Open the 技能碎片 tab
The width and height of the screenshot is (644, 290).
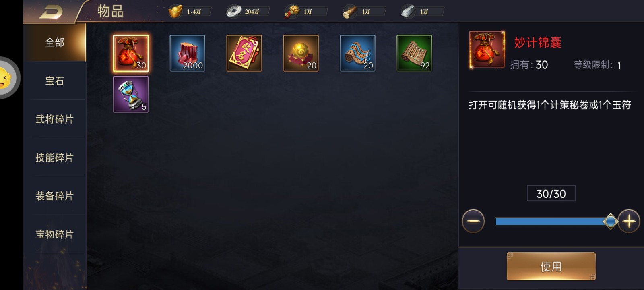(55, 157)
